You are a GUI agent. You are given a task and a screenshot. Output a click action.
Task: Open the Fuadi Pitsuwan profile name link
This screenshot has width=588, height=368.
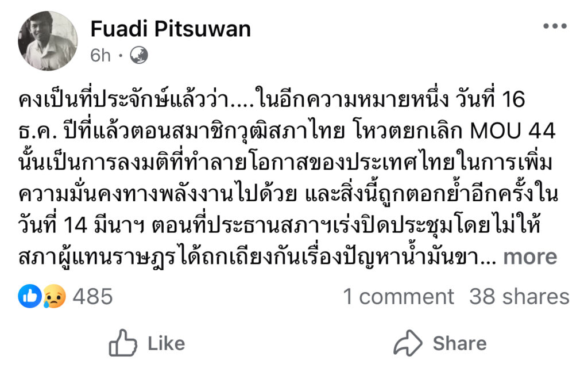171,28
